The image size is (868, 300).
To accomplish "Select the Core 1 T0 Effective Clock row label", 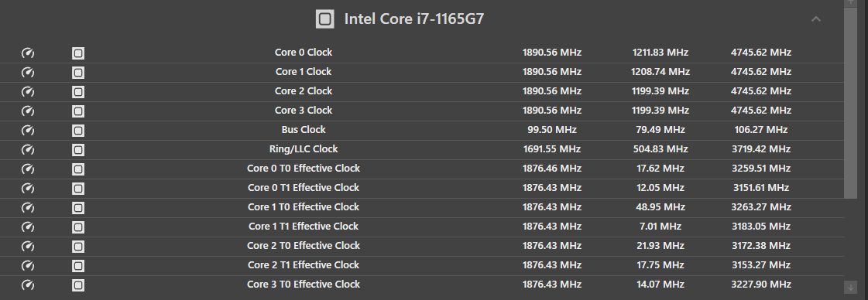I will tap(304, 206).
